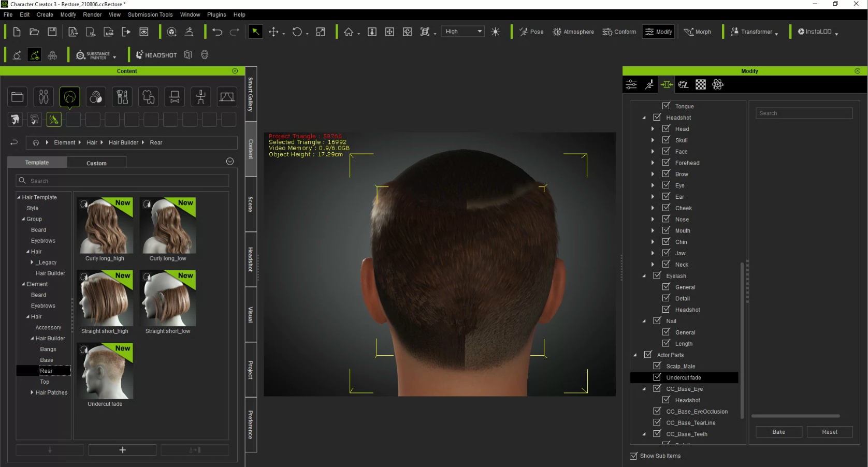Expand the Head morph category

(653, 129)
